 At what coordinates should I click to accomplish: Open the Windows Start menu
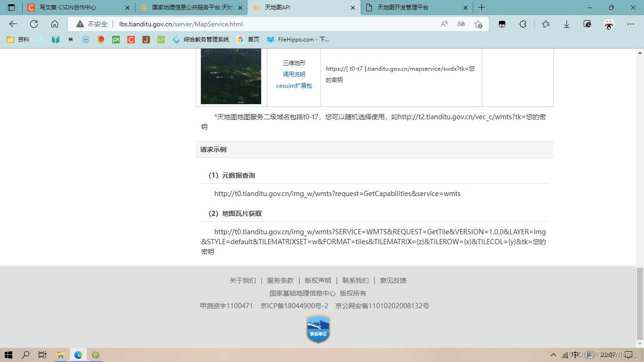point(8,355)
